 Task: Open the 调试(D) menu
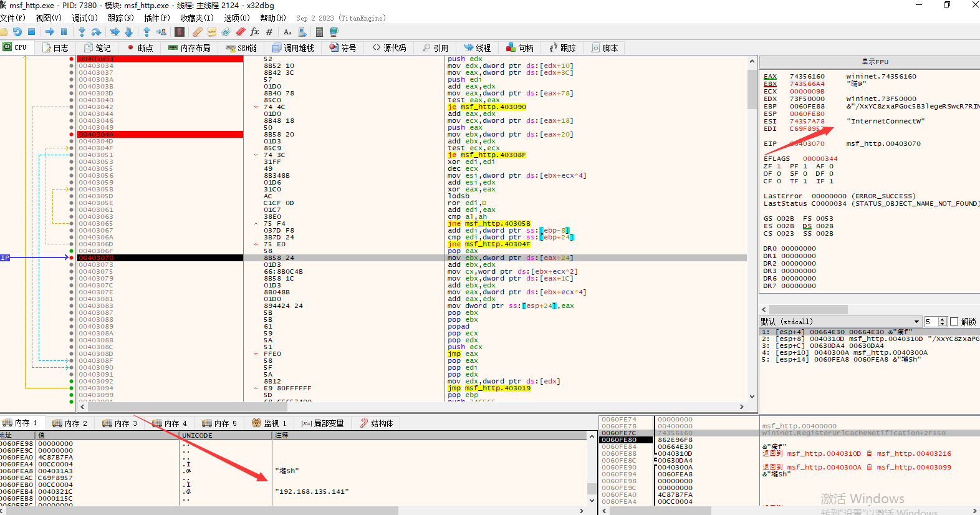[85, 18]
